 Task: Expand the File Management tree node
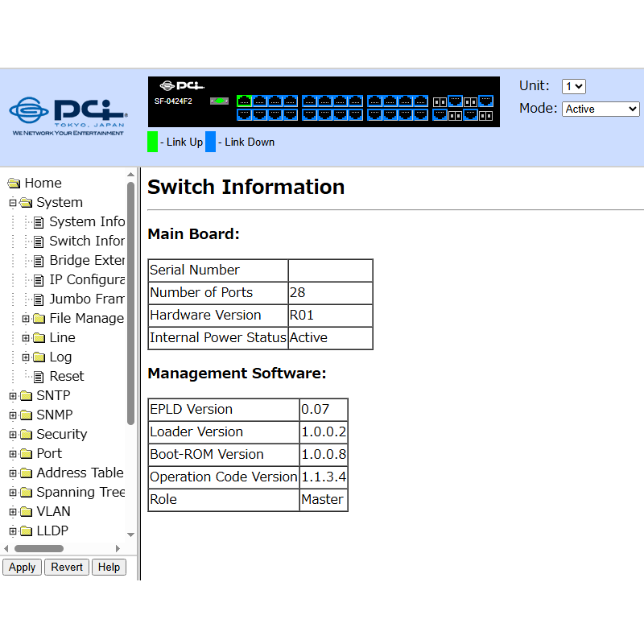coord(26,319)
